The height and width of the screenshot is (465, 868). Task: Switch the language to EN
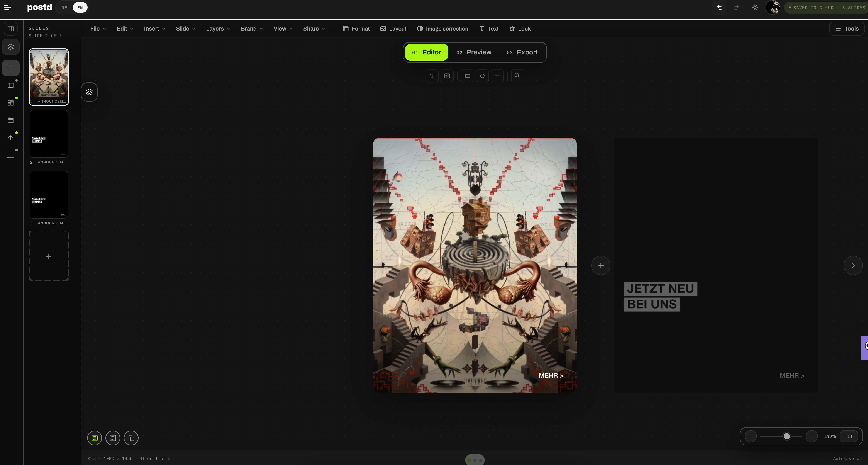(x=80, y=7)
